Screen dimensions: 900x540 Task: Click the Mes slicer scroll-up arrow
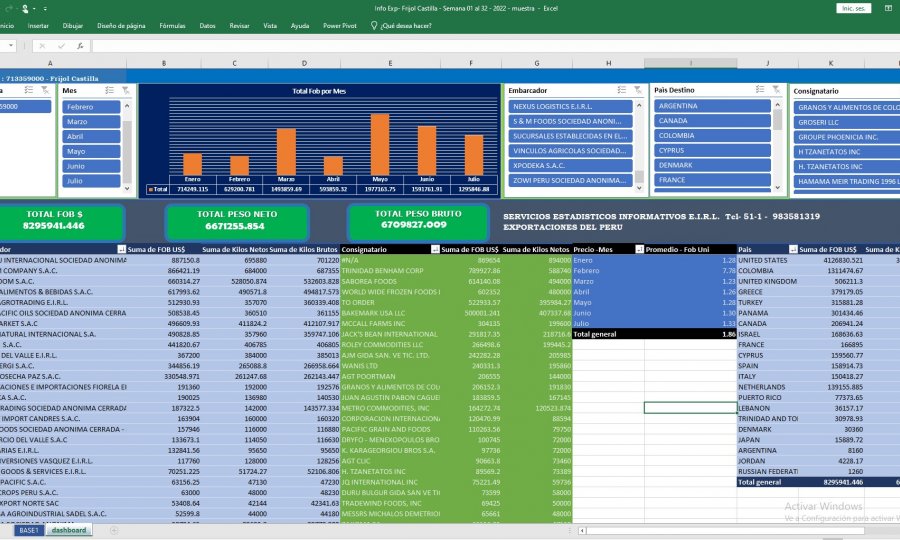[x=127, y=106]
